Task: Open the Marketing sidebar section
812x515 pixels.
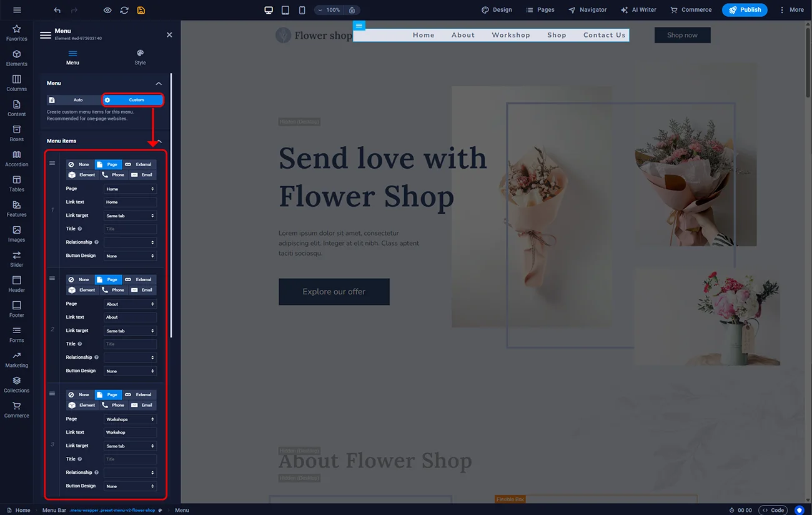Action: click(x=17, y=359)
